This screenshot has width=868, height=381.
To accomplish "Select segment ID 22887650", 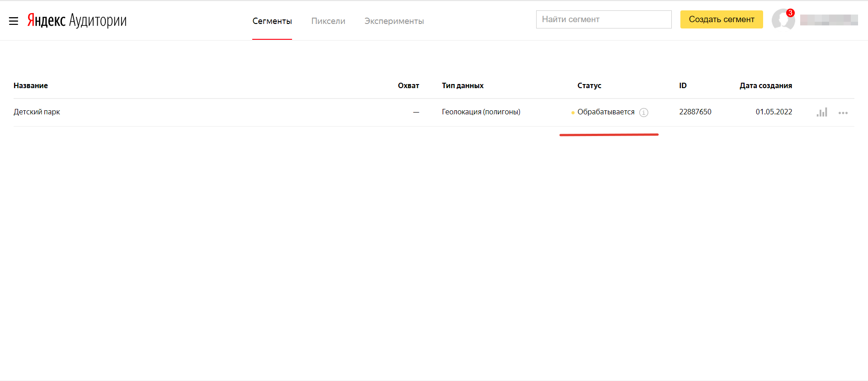I will 695,112.
